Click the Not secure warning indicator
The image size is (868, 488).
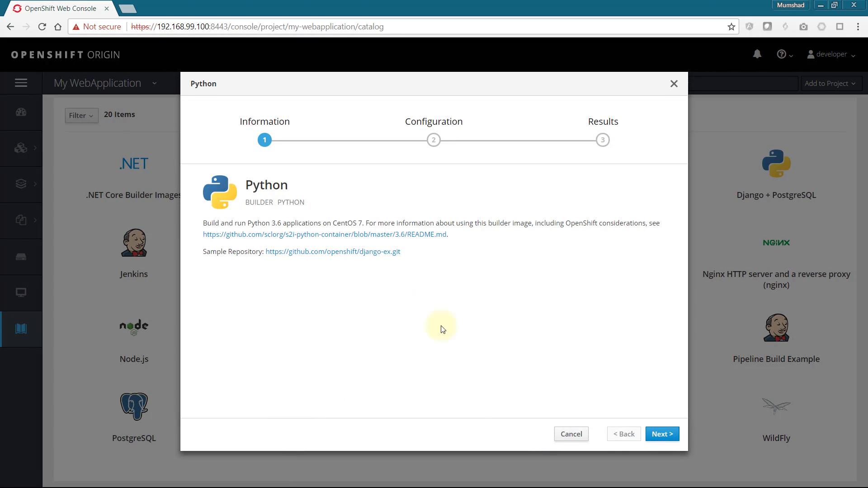(97, 27)
